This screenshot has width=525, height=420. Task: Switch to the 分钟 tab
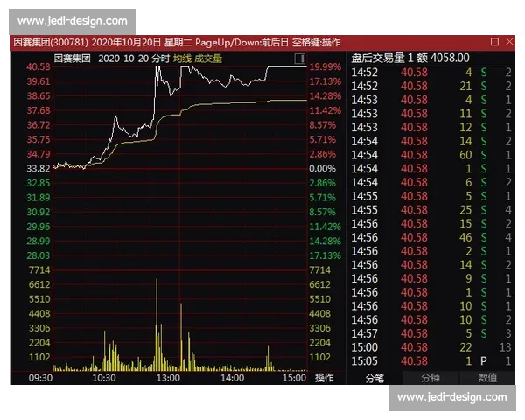click(430, 378)
